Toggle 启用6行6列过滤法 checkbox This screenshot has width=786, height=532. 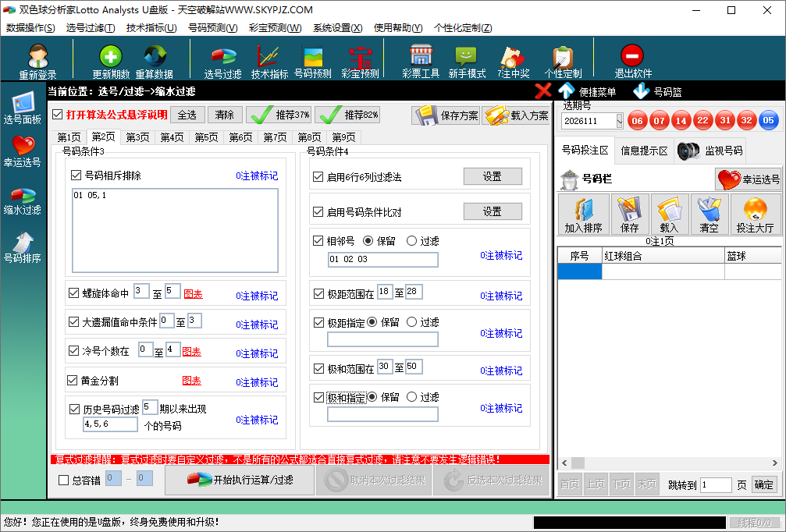[318, 176]
